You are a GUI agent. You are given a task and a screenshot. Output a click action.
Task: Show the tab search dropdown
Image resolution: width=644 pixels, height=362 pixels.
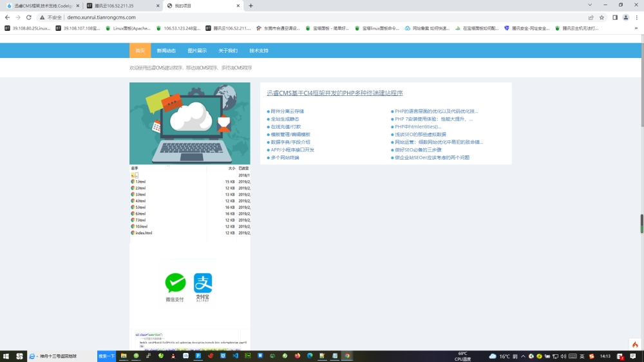click(x=590, y=5)
